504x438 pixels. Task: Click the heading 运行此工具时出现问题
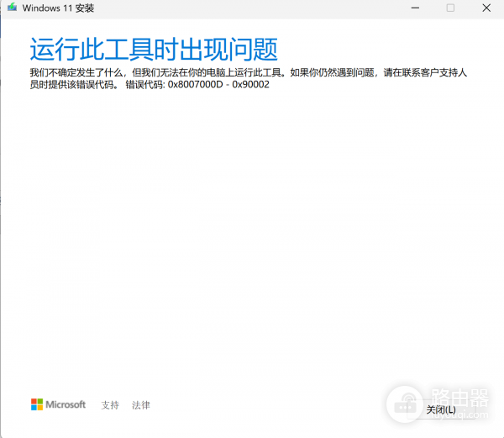click(x=154, y=50)
